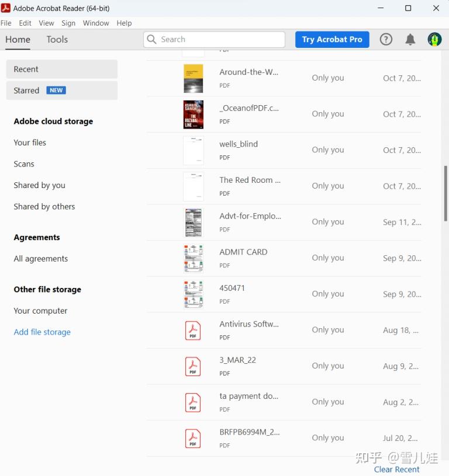
Task: Click inside the Search field
Action: coord(214,40)
